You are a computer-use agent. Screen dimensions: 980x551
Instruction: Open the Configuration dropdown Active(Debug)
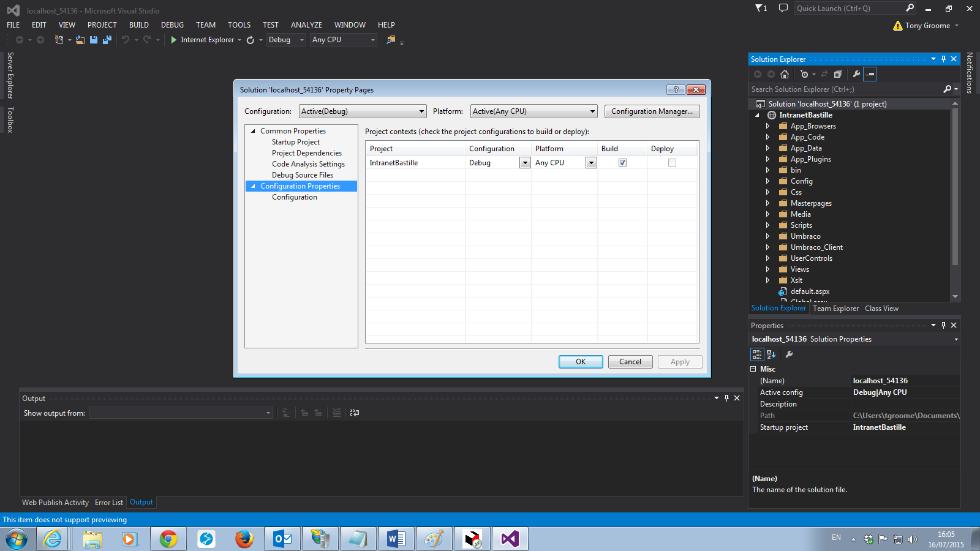[363, 111]
